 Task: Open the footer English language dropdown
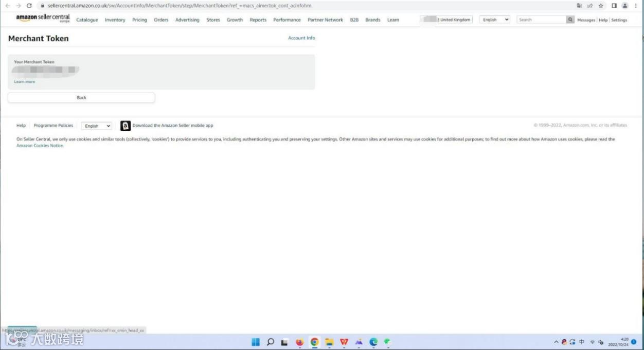click(97, 126)
